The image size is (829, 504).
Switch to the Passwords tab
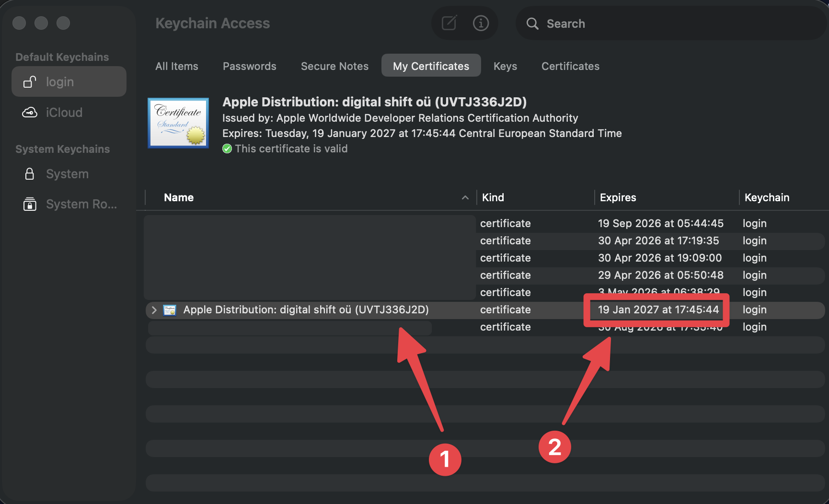point(249,66)
